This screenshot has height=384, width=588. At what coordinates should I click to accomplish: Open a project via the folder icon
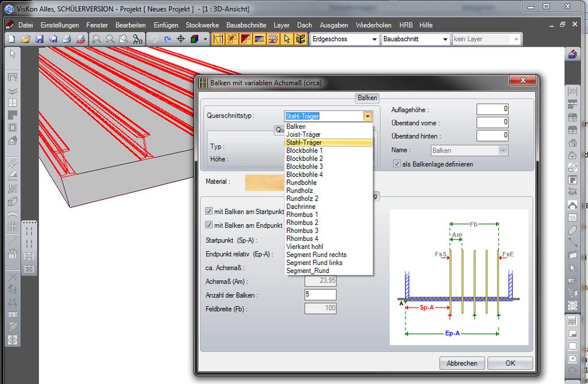pos(26,39)
